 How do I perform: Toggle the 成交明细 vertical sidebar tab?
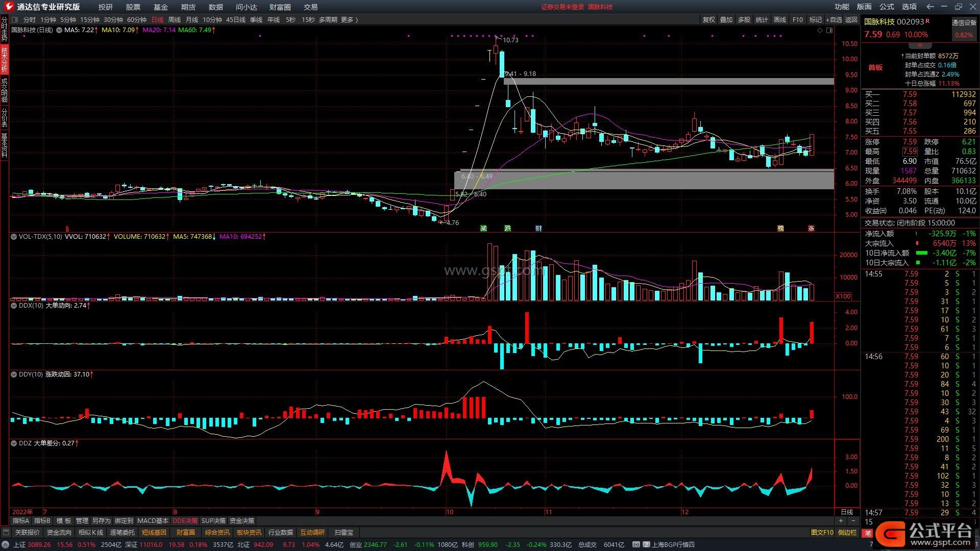click(4, 90)
